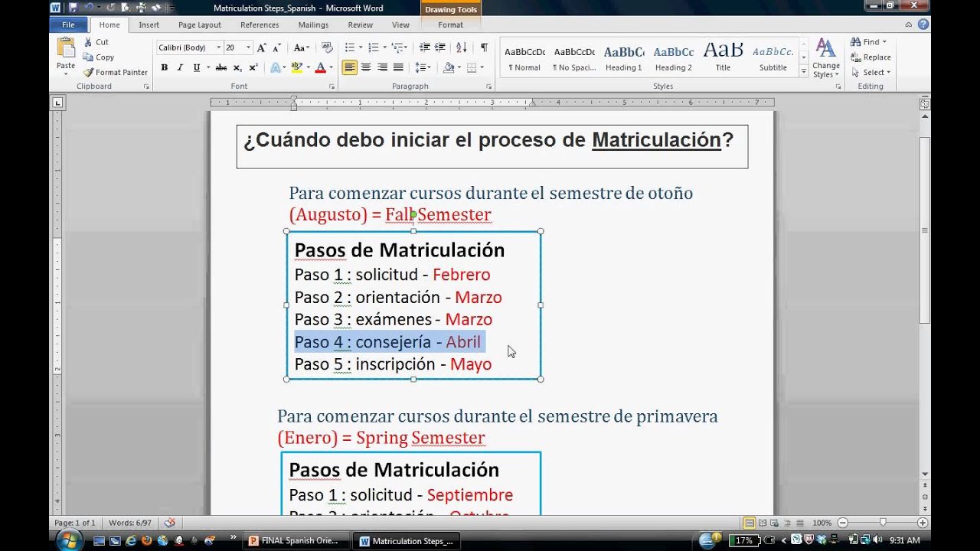Apply the Heading 1 style

click(x=624, y=58)
